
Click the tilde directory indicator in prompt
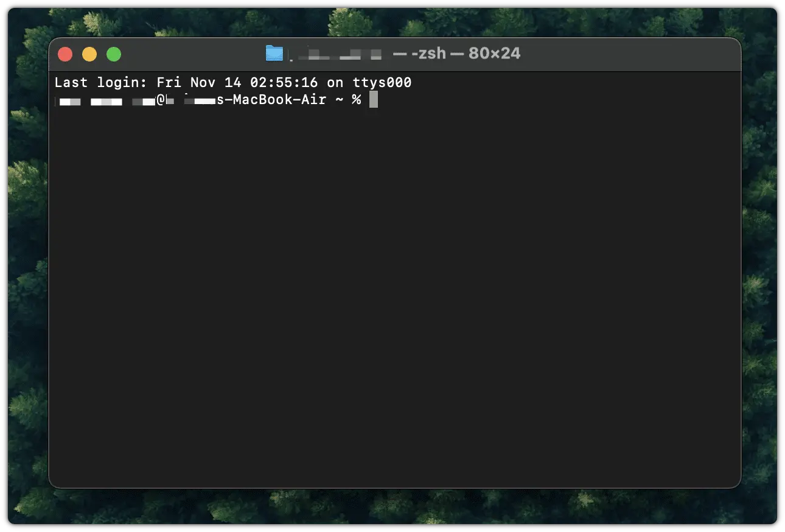[339, 100]
